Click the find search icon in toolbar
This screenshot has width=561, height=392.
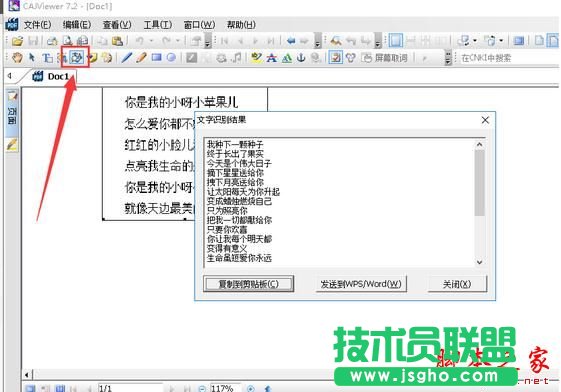[336, 41]
